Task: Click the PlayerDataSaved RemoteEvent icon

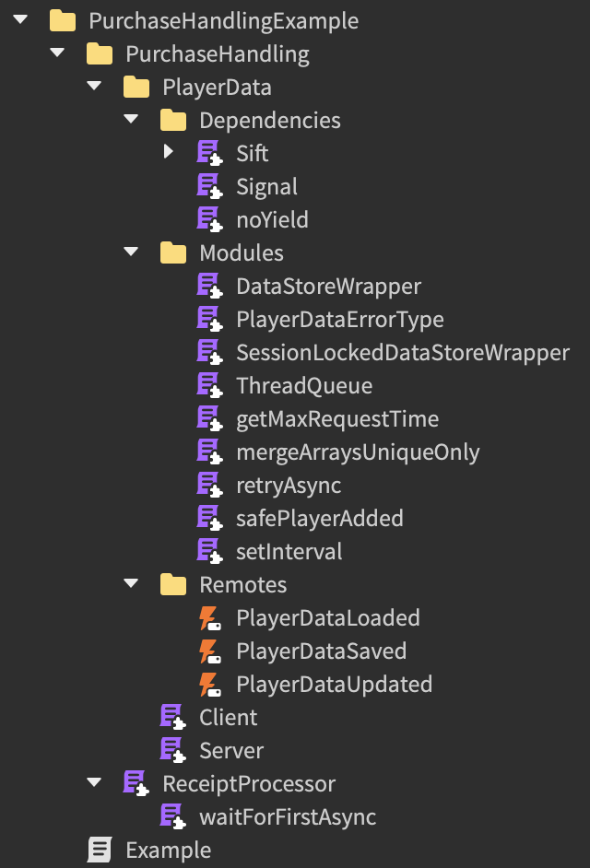Action: coord(209,651)
